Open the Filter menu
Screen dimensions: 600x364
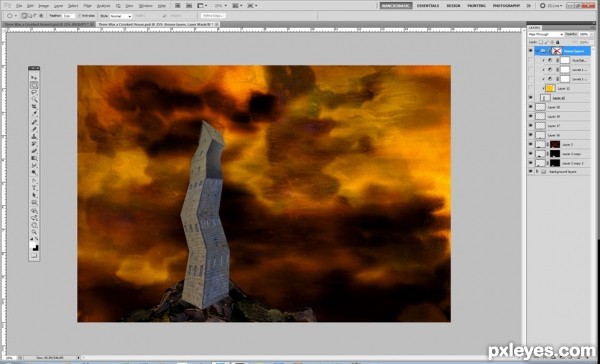tap(88, 6)
